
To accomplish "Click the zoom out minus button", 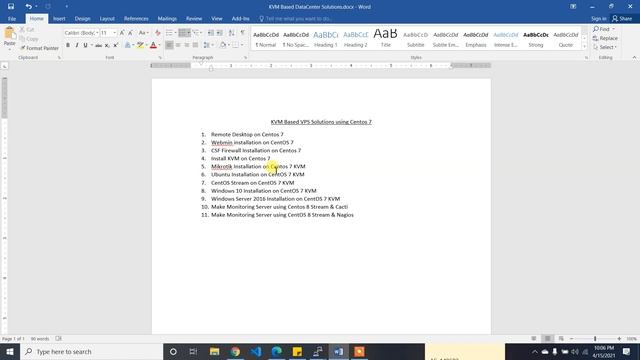I will point(572,339).
